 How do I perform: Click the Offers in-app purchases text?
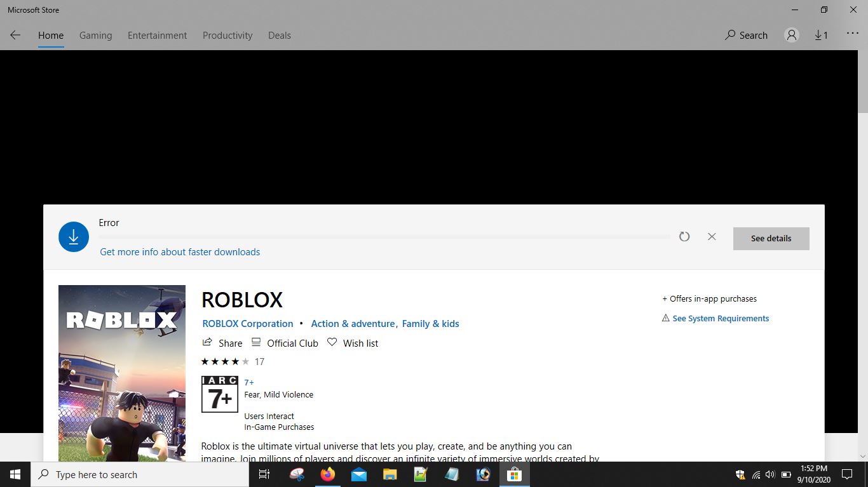point(709,299)
